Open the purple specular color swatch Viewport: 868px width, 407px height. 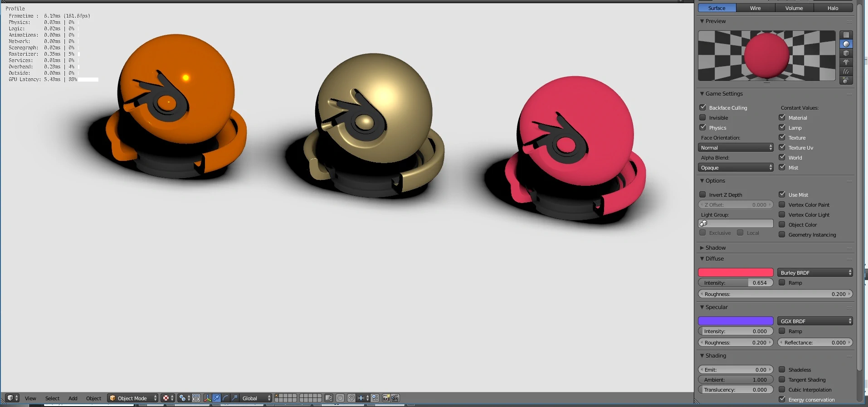(735, 321)
